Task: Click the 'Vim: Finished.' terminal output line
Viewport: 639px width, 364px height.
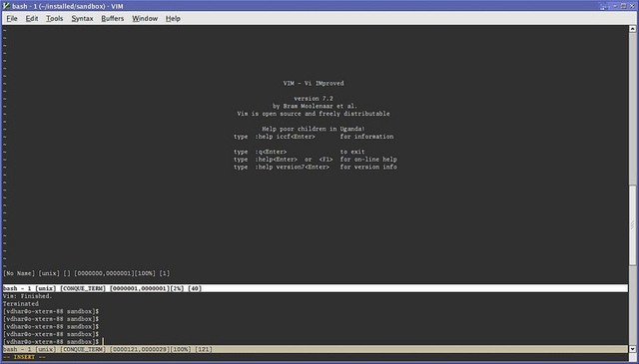Action: point(27,296)
